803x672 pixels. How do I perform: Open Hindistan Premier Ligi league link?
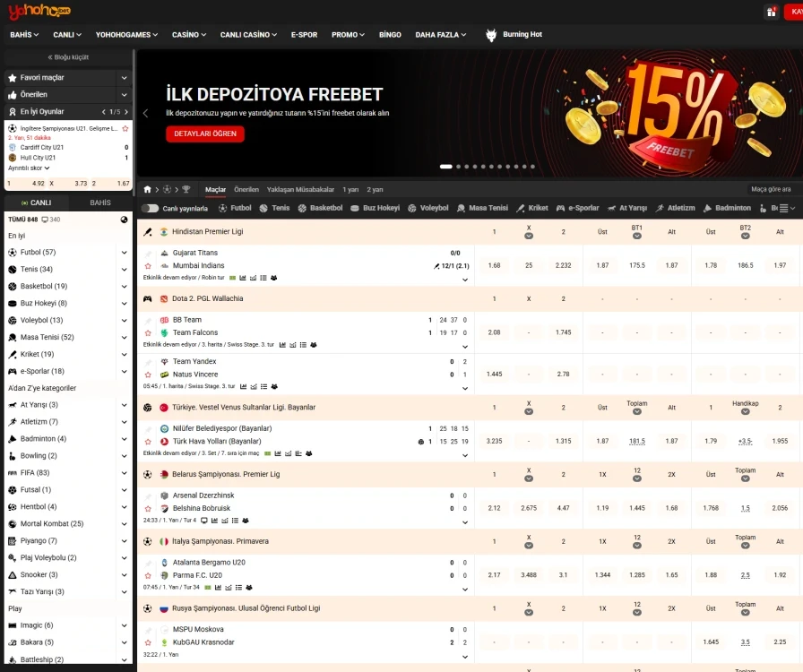(x=207, y=231)
